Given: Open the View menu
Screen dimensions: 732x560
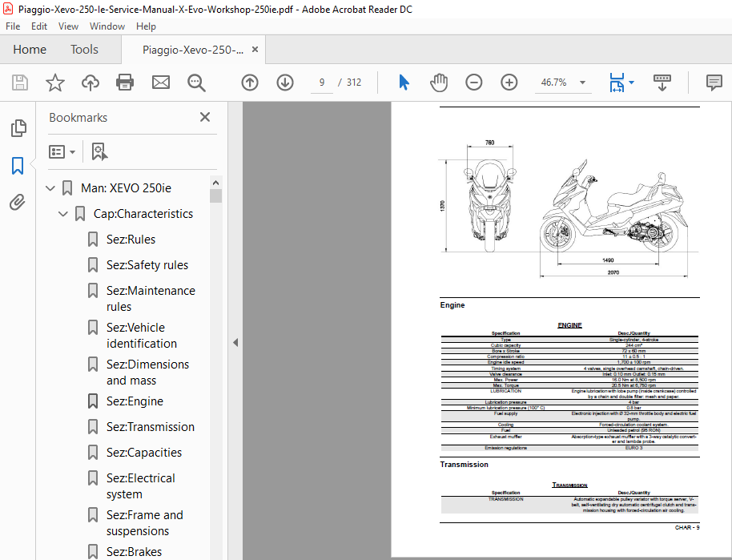Looking at the screenshot, I should pos(68,26).
